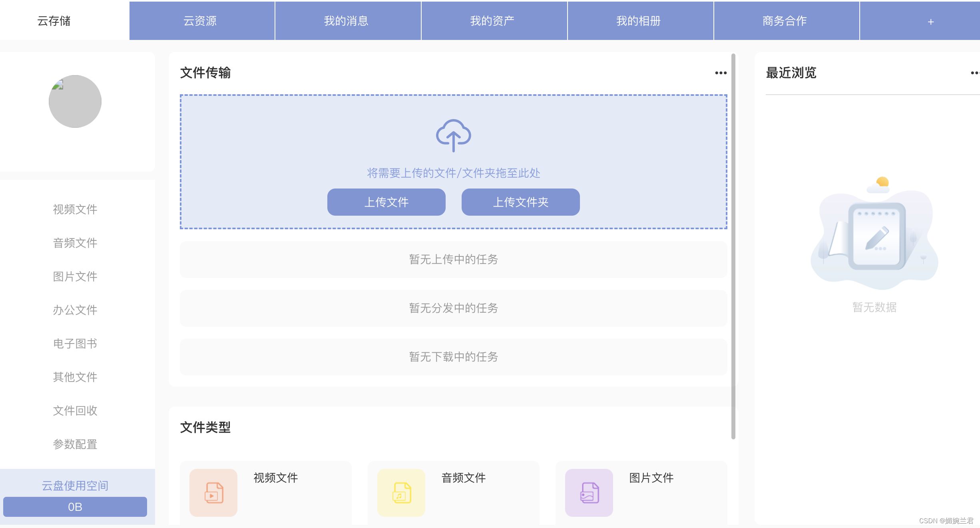The image size is (980, 528).
Task: Click the cloud upload icon
Action: (x=453, y=135)
